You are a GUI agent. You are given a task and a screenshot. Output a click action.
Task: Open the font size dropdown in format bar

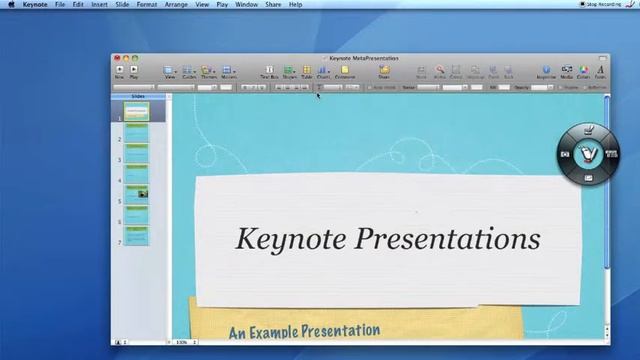[207, 87]
